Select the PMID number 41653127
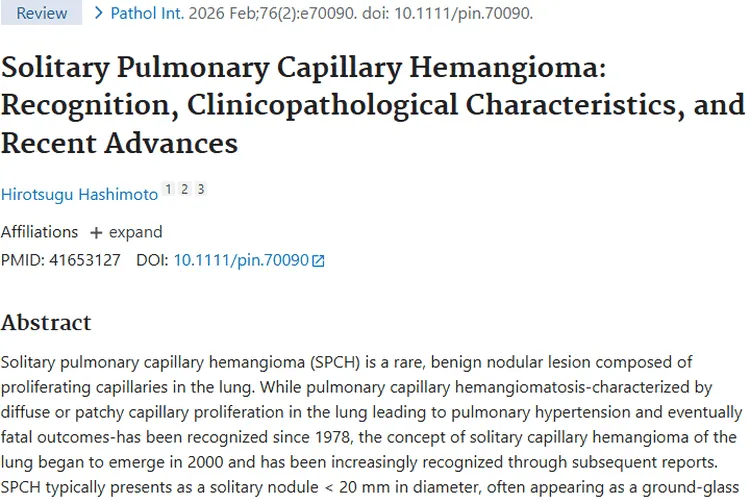 [85, 260]
